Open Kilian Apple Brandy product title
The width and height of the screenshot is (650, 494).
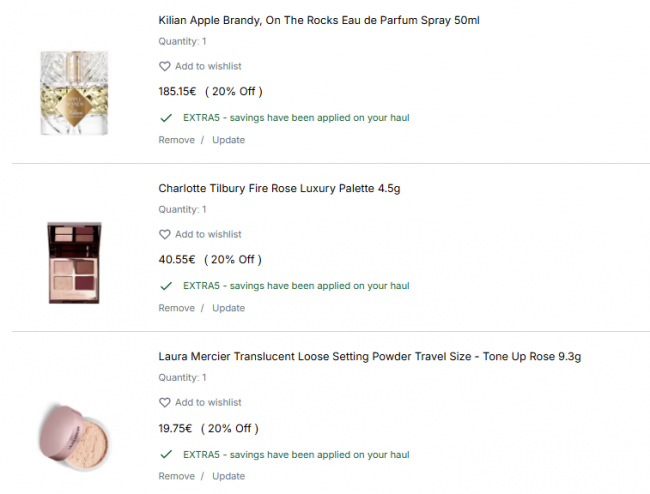point(319,20)
